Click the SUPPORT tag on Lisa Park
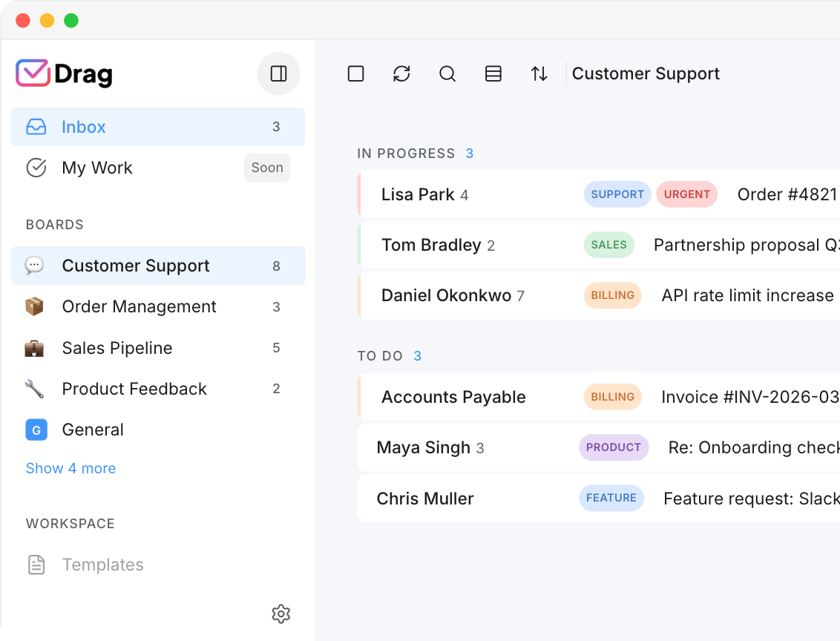840x641 pixels. [x=617, y=194]
